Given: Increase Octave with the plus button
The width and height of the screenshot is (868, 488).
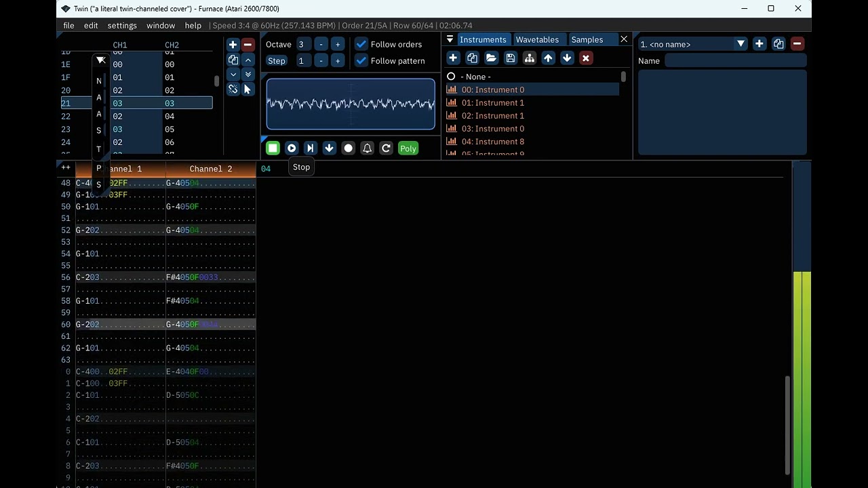Looking at the screenshot, I should click(x=337, y=44).
